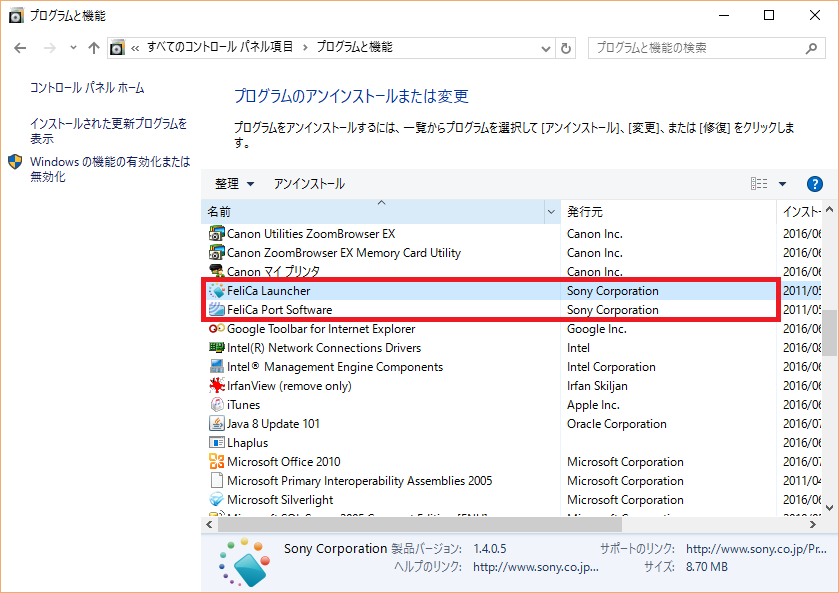Click the iTunes program icon
This screenshot has width=839, height=593.
tap(217, 405)
